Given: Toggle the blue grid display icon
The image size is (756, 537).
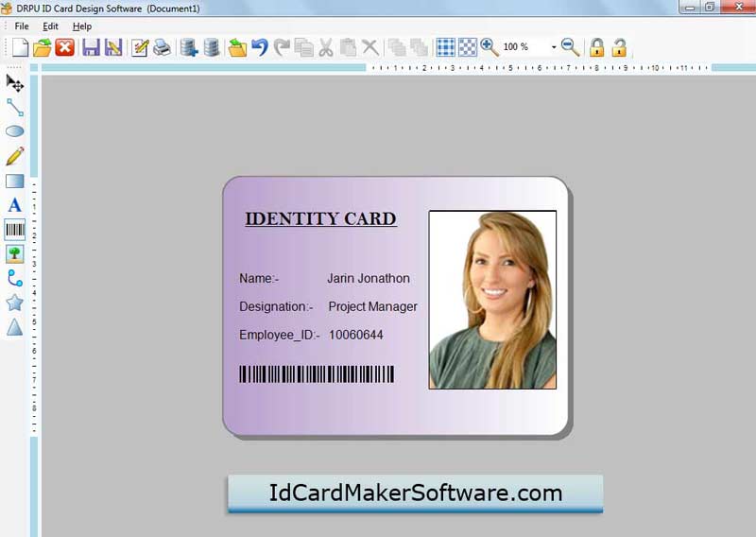Looking at the screenshot, I should [x=445, y=47].
